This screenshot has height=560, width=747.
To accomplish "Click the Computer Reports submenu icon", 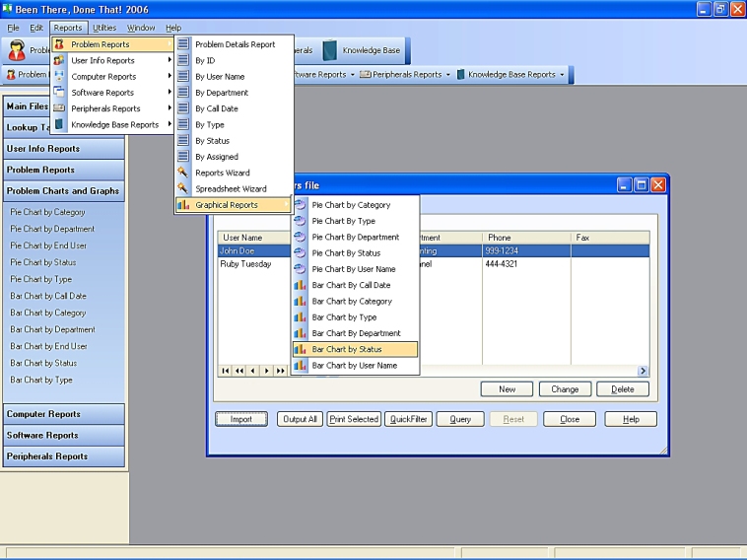I will pos(59,77).
